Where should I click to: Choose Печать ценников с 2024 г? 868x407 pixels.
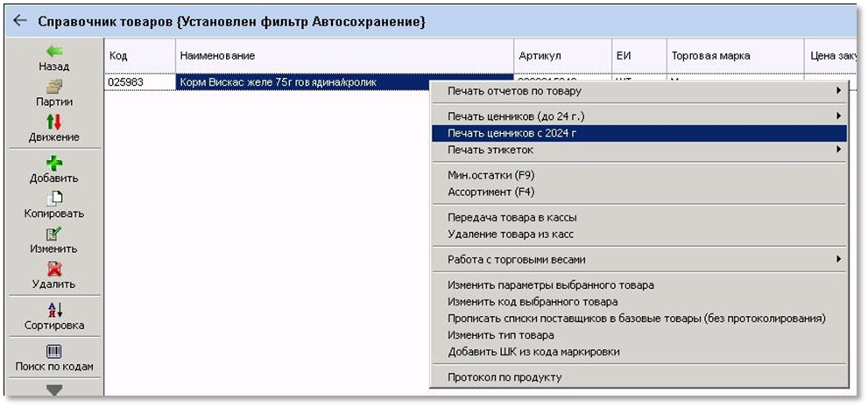[512, 133]
